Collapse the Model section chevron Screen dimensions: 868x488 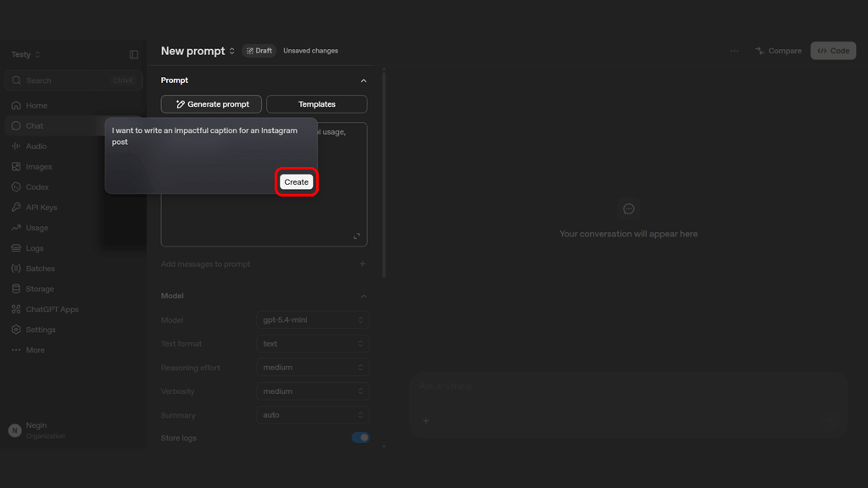pyautogui.click(x=363, y=296)
